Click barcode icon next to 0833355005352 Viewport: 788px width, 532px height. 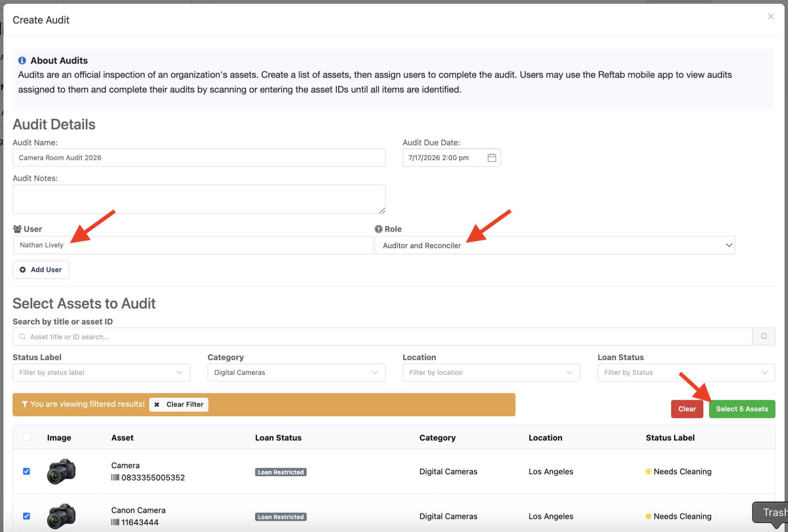(x=115, y=477)
